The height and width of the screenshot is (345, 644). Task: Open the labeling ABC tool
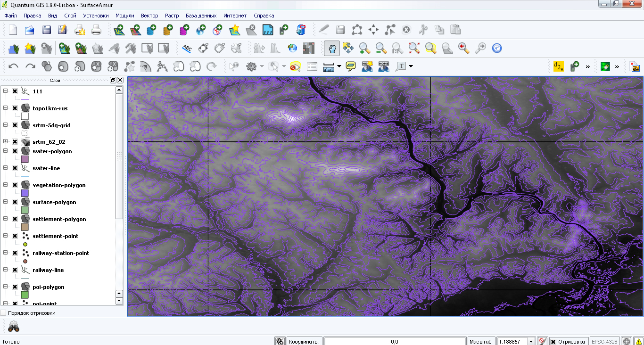187,48
